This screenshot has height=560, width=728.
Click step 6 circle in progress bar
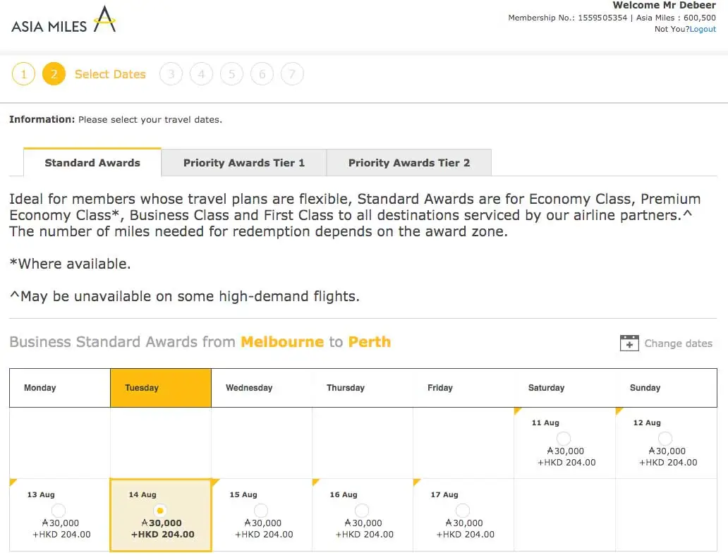coord(262,74)
